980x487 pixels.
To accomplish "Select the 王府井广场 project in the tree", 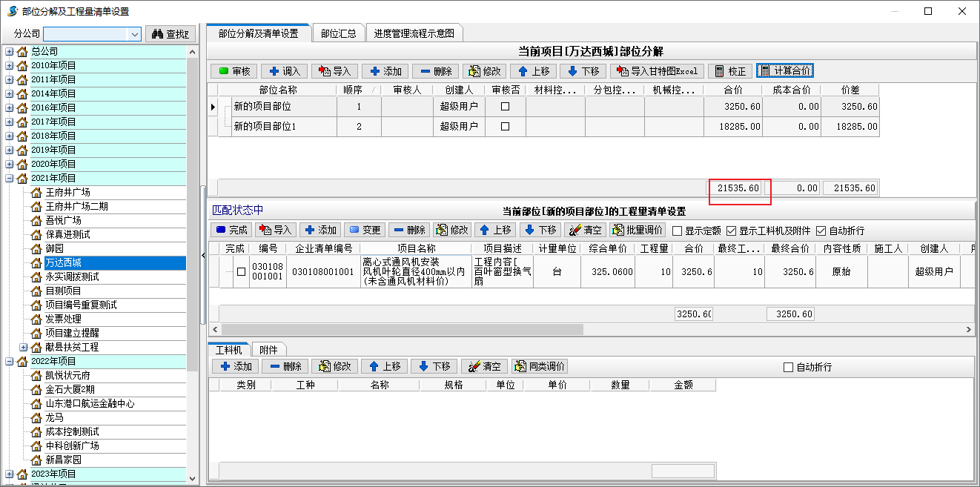I will (67, 192).
